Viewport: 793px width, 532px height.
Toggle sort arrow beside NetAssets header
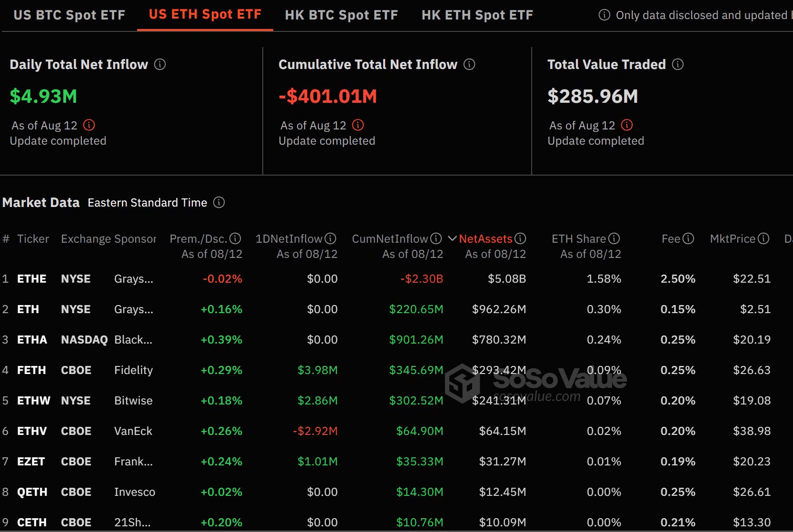[452, 238]
